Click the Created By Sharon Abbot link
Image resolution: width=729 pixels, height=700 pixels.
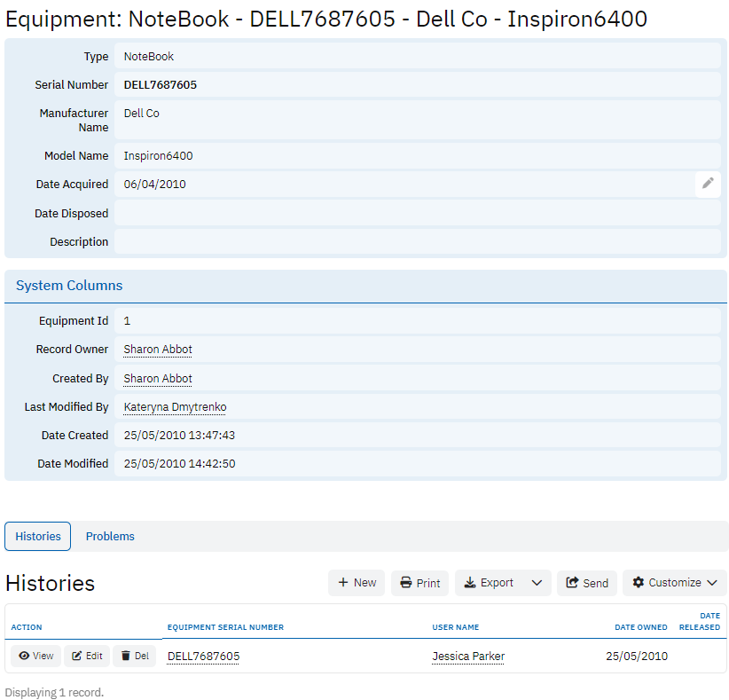[x=158, y=379]
